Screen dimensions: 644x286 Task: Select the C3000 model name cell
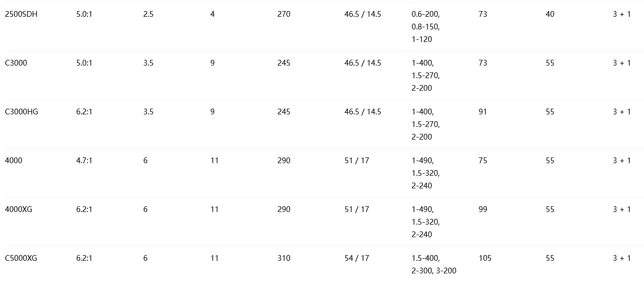pos(16,63)
